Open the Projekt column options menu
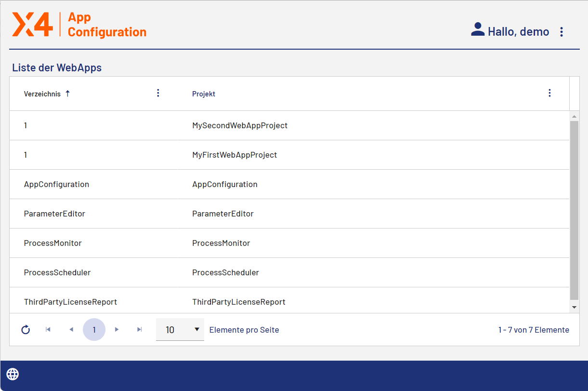The width and height of the screenshot is (588, 391). click(549, 93)
